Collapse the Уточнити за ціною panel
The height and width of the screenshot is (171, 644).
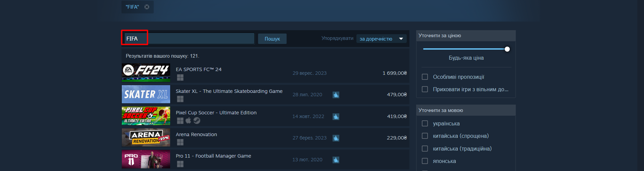[466, 36]
